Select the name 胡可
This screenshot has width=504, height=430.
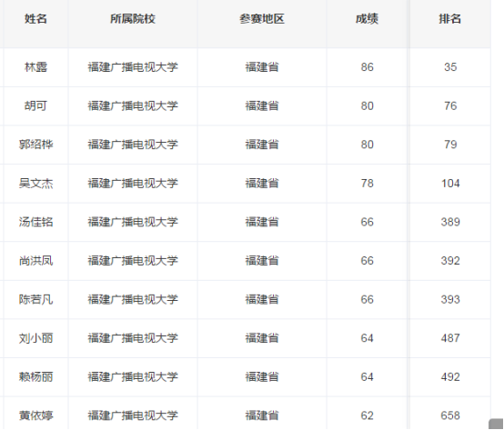(x=35, y=106)
